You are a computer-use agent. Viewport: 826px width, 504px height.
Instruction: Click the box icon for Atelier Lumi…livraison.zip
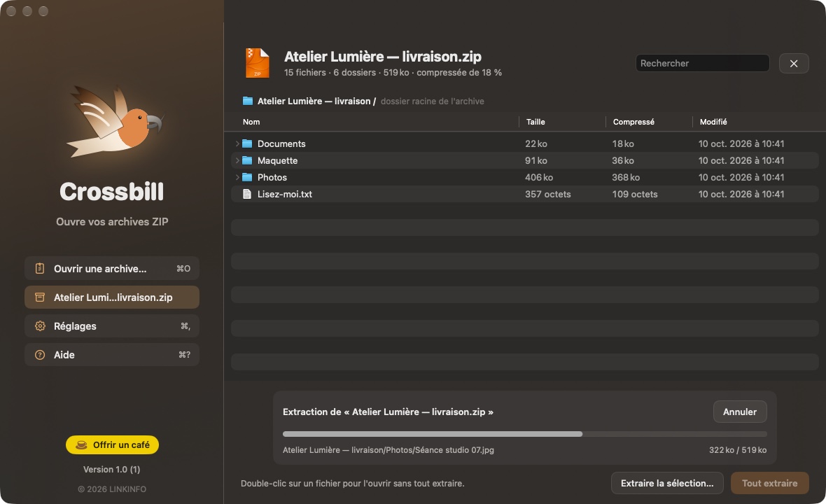[x=39, y=297]
